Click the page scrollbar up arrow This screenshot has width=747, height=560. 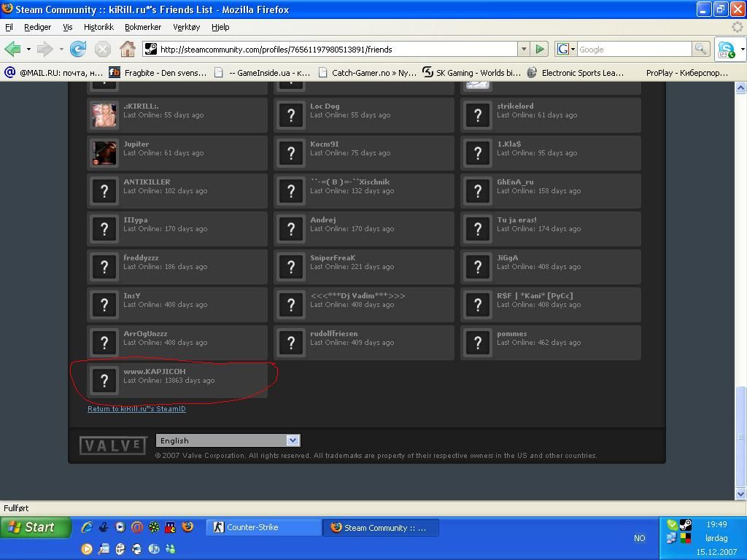click(741, 87)
